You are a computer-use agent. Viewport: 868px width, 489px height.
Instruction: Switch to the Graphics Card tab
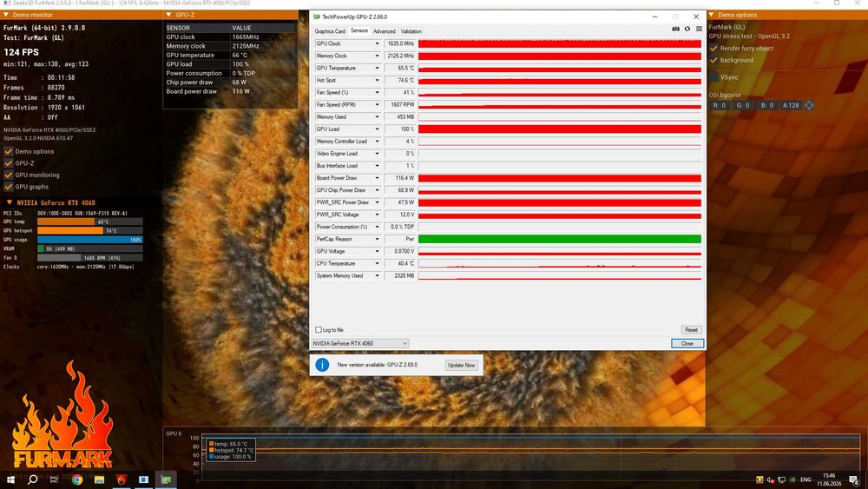coord(330,31)
